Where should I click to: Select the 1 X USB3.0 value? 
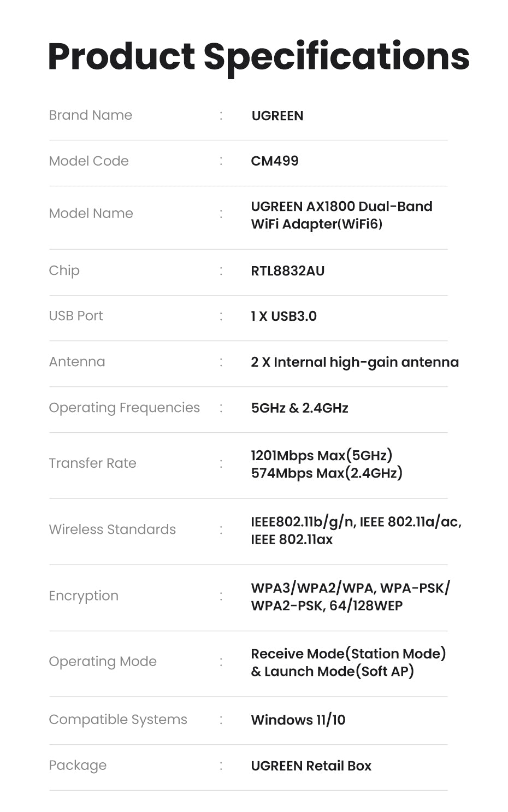coord(283,316)
